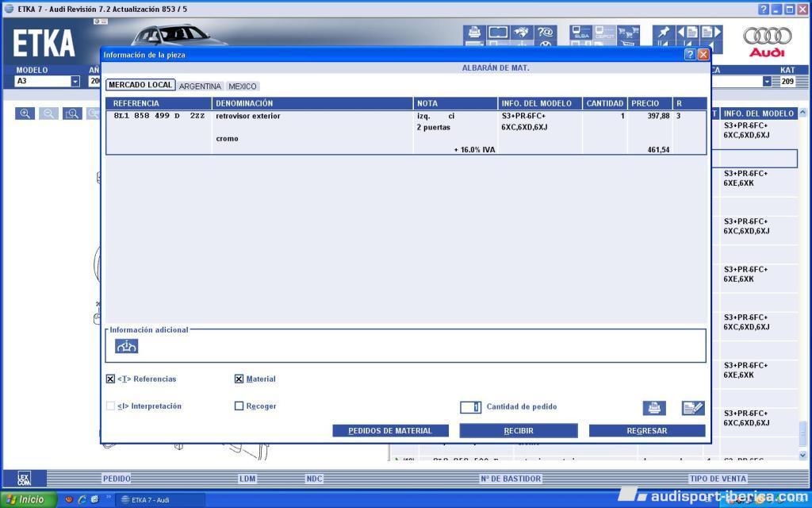Screen dimensions: 812x508
Task: Open the MODELO A3 dropdown arrow
Action: pyautogui.click(x=75, y=82)
